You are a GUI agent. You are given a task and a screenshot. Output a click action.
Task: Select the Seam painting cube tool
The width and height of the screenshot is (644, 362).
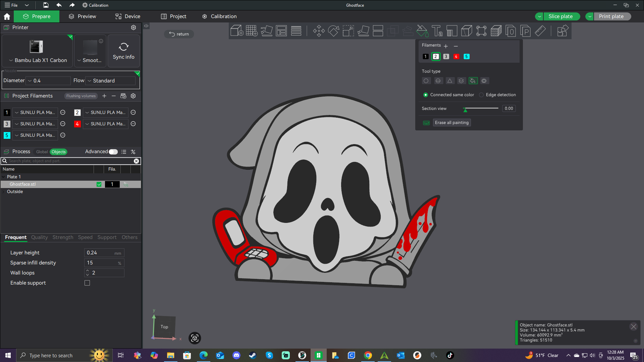[x=467, y=31]
